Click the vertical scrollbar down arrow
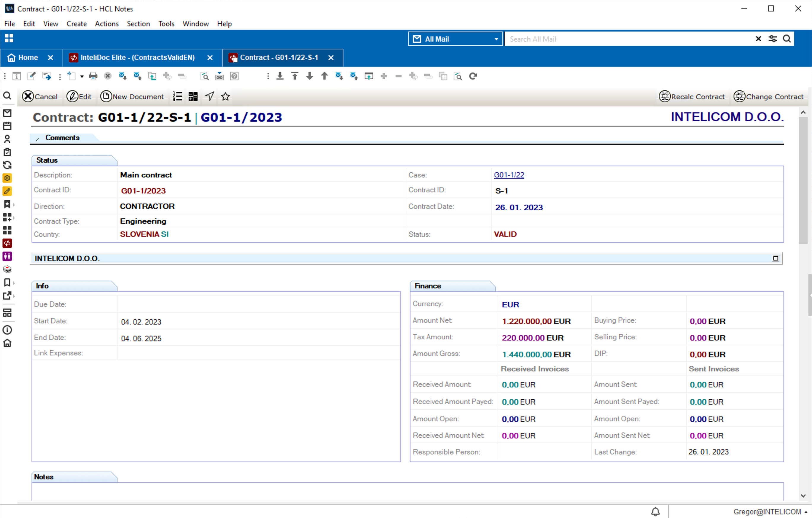Viewport: 812px width, 518px height. pyautogui.click(x=803, y=495)
